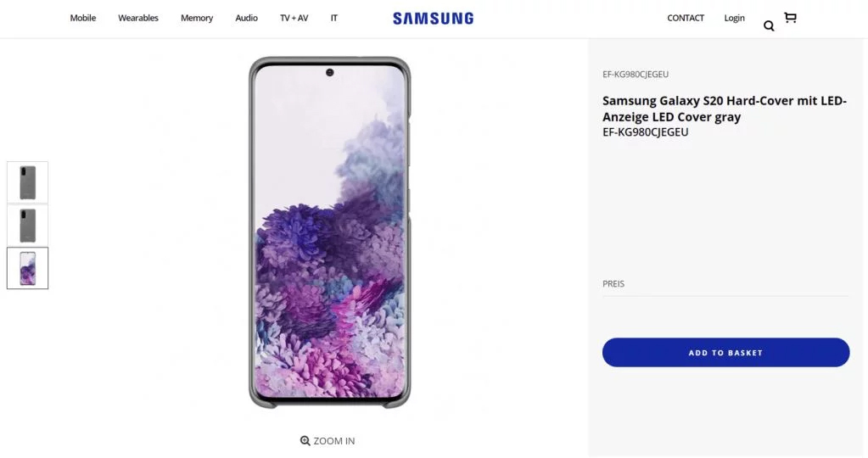Follow the CONTACT link
This screenshot has height=458, width=868.
[686, 18]
